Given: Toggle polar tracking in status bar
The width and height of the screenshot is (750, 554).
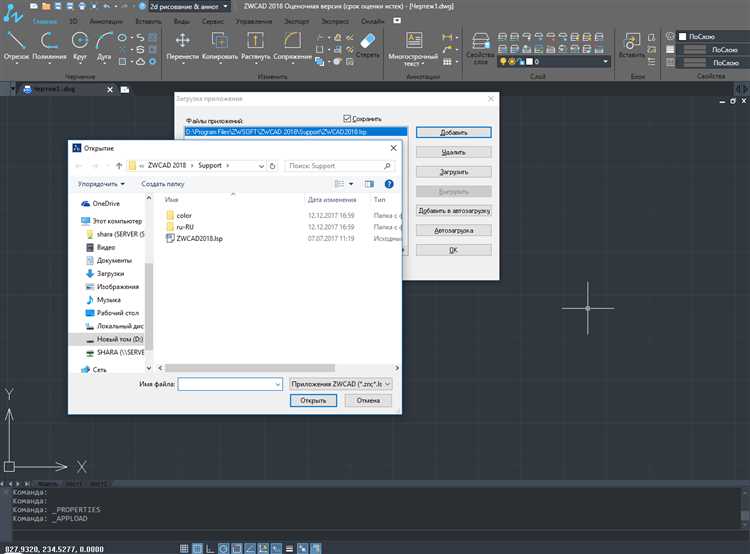Looking at the screenshot, I should coord(223,549).
